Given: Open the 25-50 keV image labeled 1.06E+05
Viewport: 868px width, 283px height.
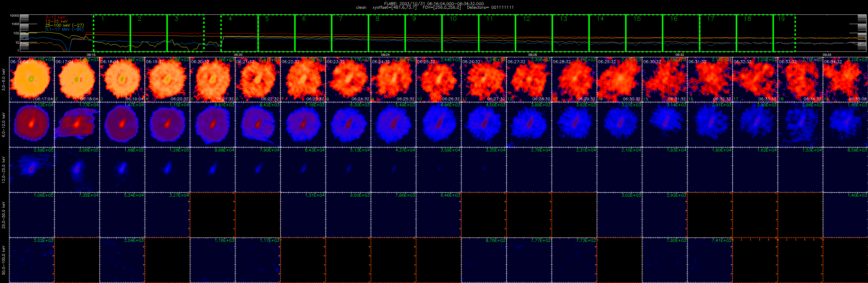Looking at the screenshot, I should coord(32,215).
